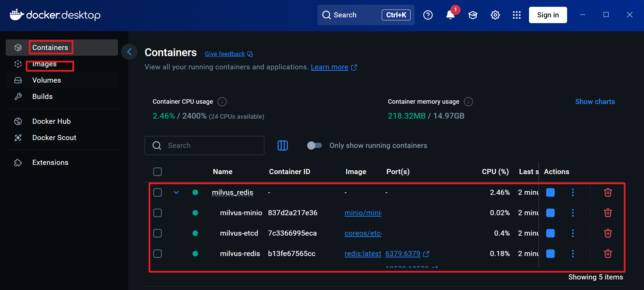644x290 pixels.
Task: Delete the milvus-minio container with trash icon
Action: point(608,213)
